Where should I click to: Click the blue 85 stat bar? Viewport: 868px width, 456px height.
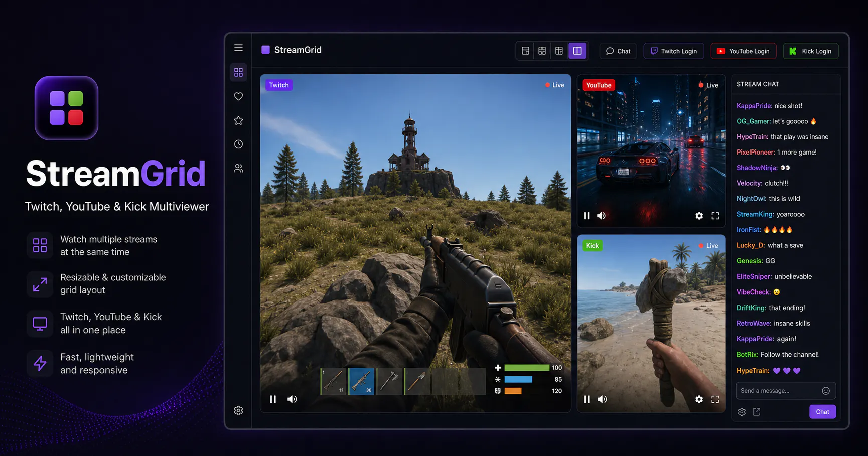(x=518, y=379)
